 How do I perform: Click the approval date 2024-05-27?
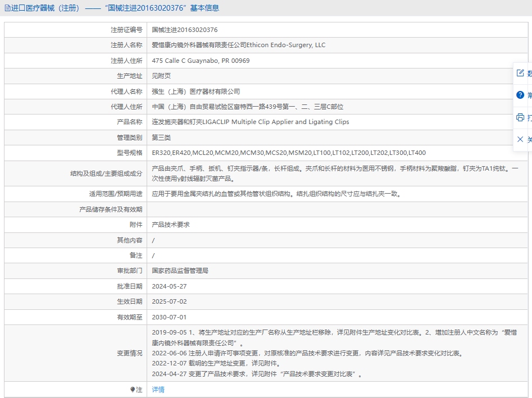pyautogui.click(x=169, y=286)
